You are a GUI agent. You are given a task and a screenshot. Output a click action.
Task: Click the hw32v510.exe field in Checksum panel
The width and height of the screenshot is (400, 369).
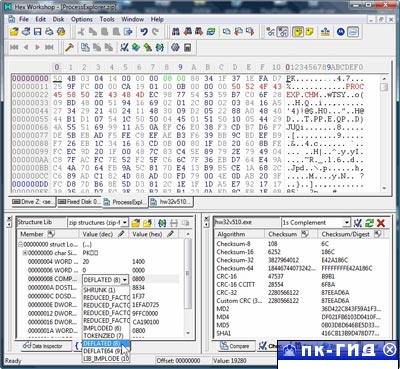pos(246,222)
